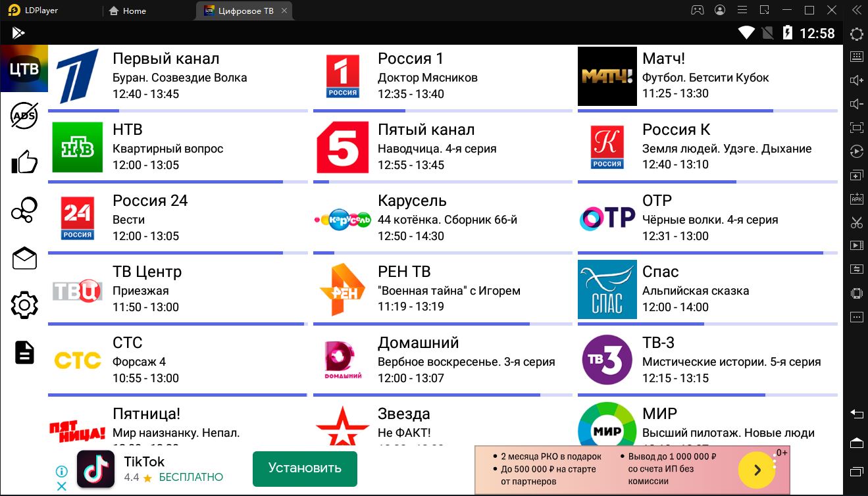Click the Первый канал channel logo
This screenshot has width=868, height=496.
tap(78, 76)
